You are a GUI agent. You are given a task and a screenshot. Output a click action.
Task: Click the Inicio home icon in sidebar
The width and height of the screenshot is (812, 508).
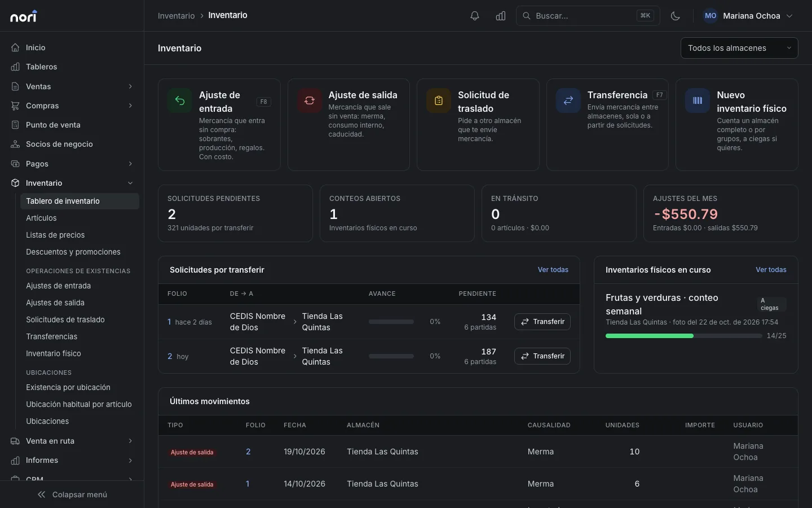15,47
